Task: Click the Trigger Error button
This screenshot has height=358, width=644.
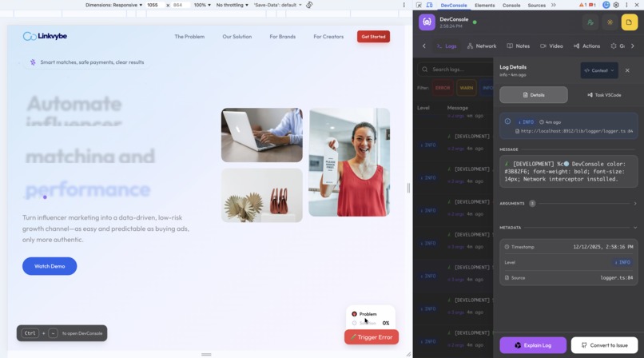Action: click(x=372, y=337)
